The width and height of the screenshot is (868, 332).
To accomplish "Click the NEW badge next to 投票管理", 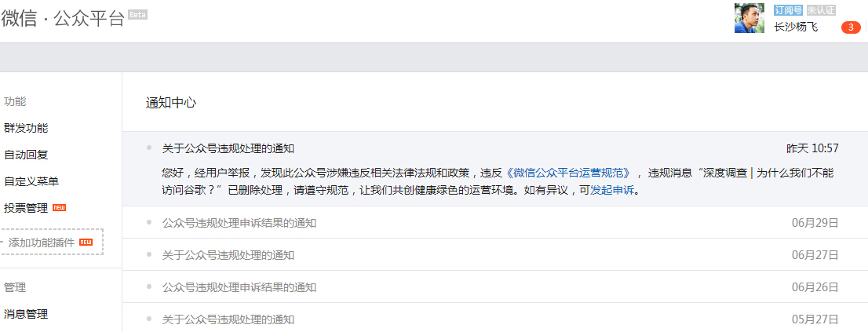I will 59,207.
